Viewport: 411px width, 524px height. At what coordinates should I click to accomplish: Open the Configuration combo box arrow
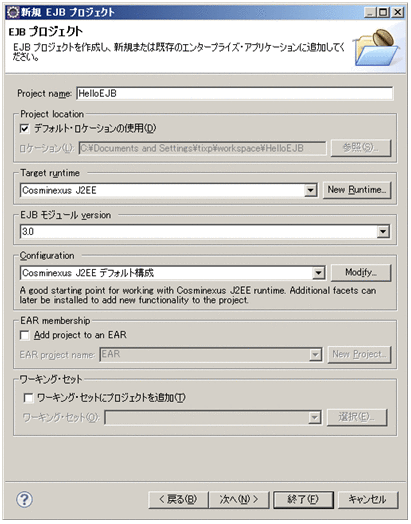click(x=318, y=273)
